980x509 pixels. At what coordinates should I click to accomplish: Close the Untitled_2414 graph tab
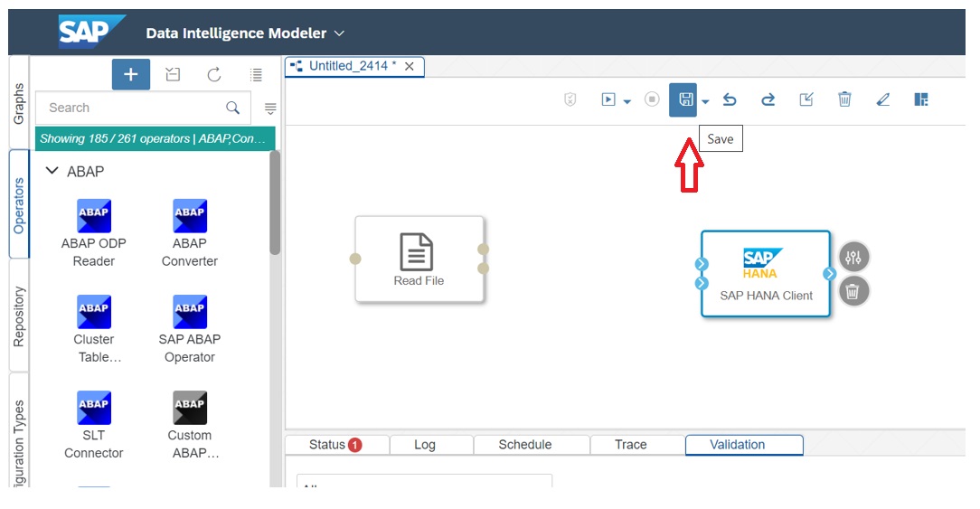pos(410,66)
